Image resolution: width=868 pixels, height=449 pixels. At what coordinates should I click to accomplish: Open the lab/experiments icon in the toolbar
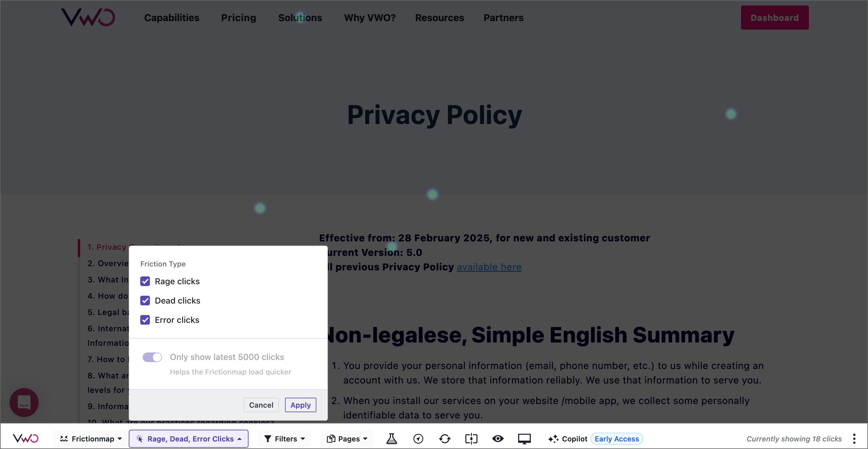tap(391, 438)
